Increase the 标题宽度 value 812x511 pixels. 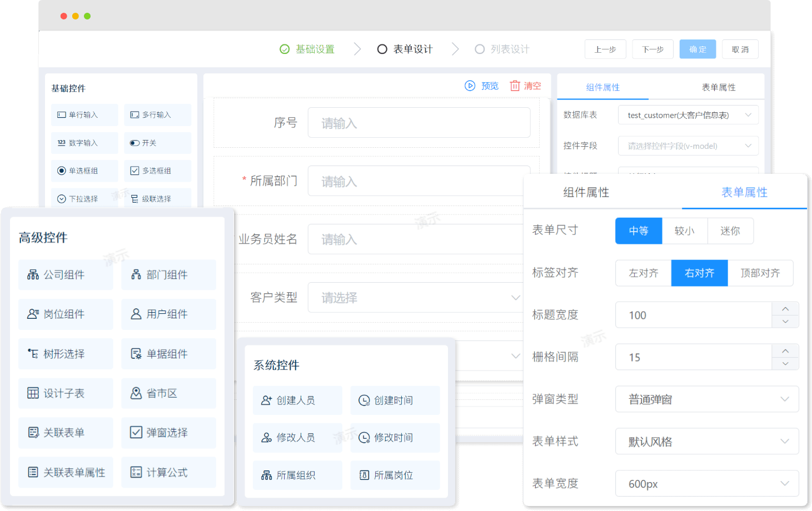tap(785, 309)
